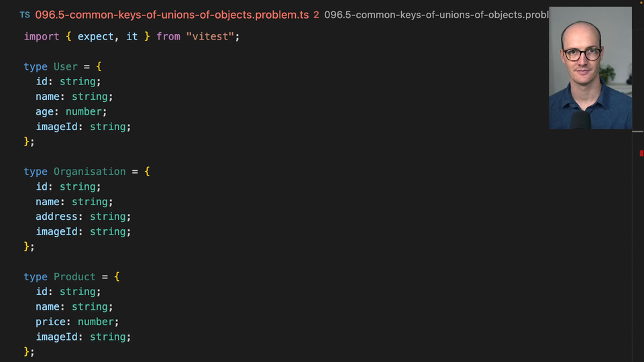This screenshot has width=644, height=362.
Task: Click opening brace of the User type
Action: click(99, 66)
